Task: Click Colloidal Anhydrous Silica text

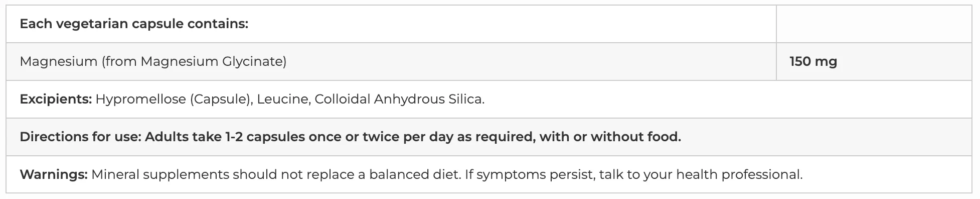Action: point(399,99)
